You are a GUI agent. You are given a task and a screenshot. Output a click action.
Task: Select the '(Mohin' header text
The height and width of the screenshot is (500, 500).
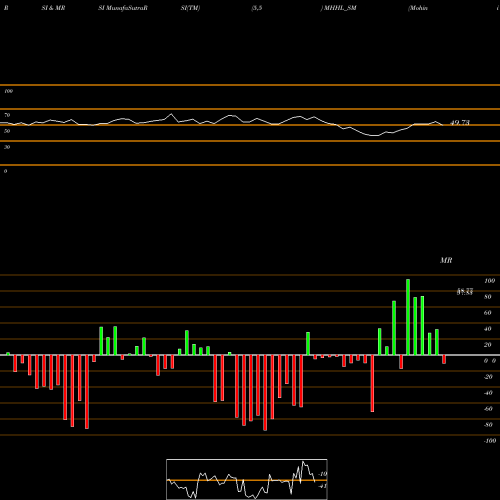(x=418, y=8)
